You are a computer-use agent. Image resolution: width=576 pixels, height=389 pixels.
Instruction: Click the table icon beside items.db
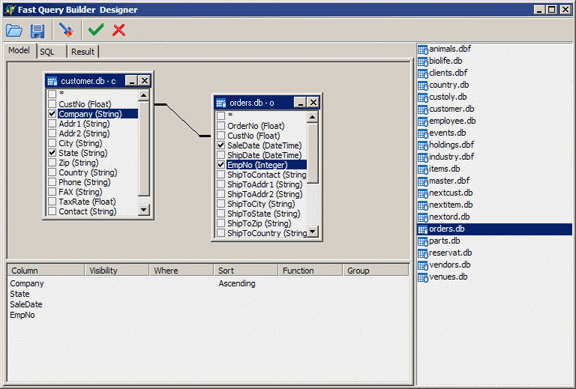click(423, 169)
